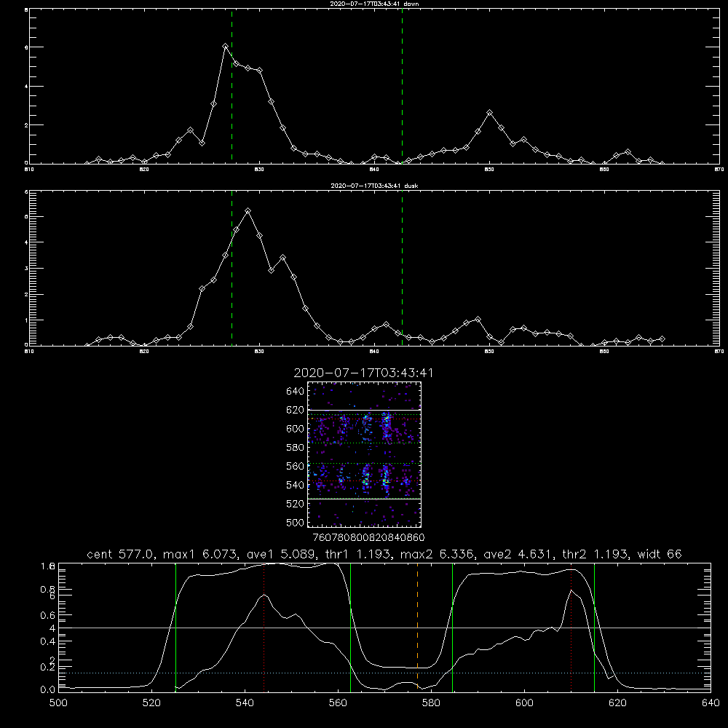This screenshot has width=728, height=728.
Task: Click the right green dashed line in the dusk plot
Action: coord(402,268)
